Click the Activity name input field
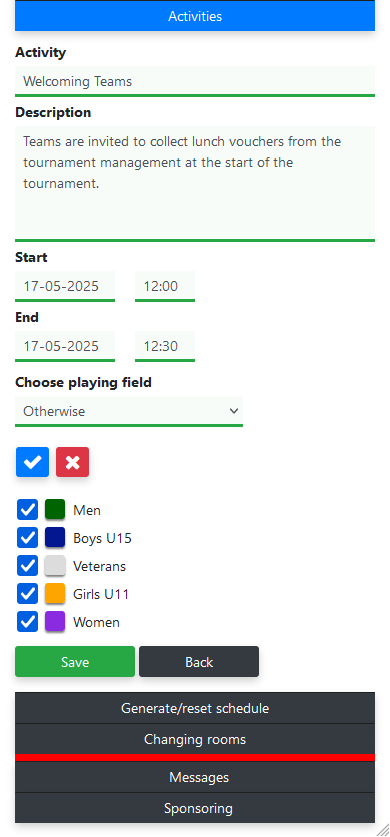Image resolution: width=390 pixels, height=837 pixels. [x=195, y=81]
